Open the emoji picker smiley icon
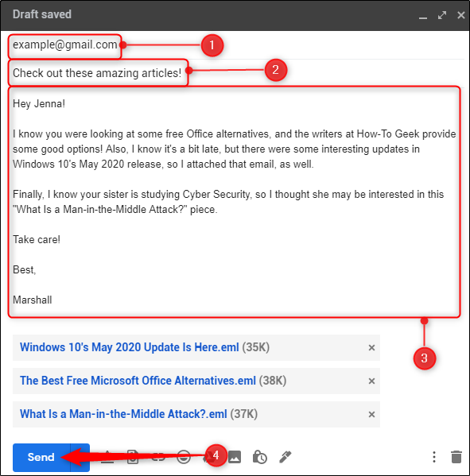This screenshot has height=476, width=470. [x=184, y=457]
